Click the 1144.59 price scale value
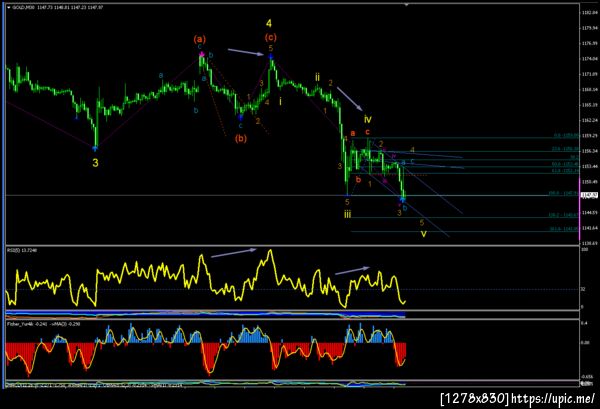The image size is (600, 409). pyautogui.click(x=590, y=212)
